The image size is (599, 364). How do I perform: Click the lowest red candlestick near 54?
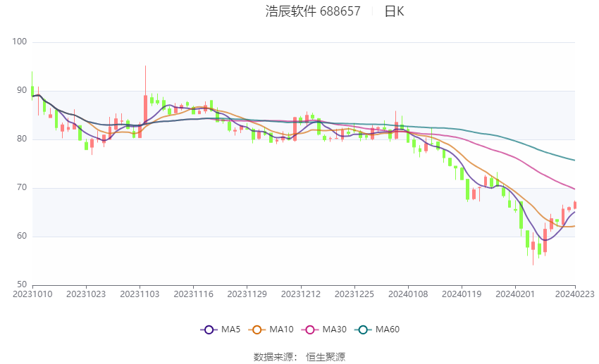click(x=533, y=245)
